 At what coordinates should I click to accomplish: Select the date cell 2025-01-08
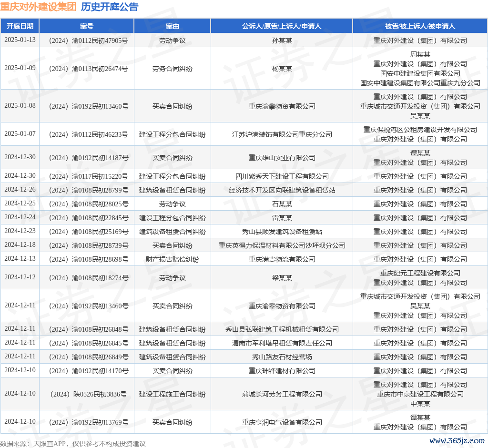point(20,105)
